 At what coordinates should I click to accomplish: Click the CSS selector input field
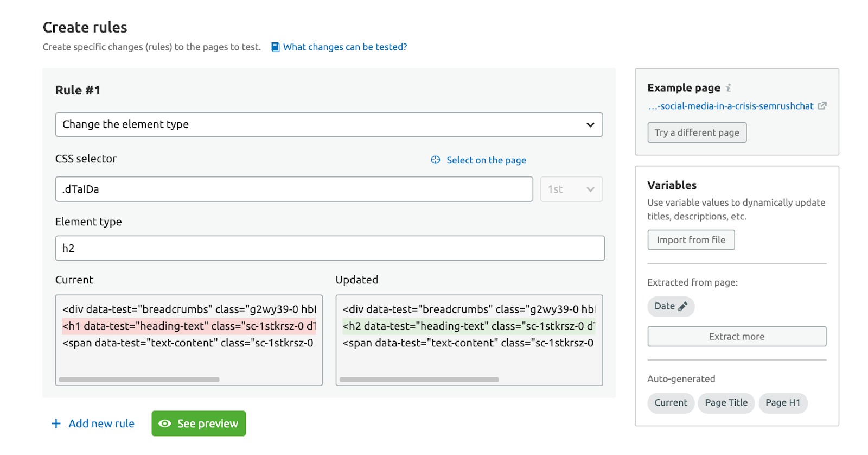(x=293, y=189)
